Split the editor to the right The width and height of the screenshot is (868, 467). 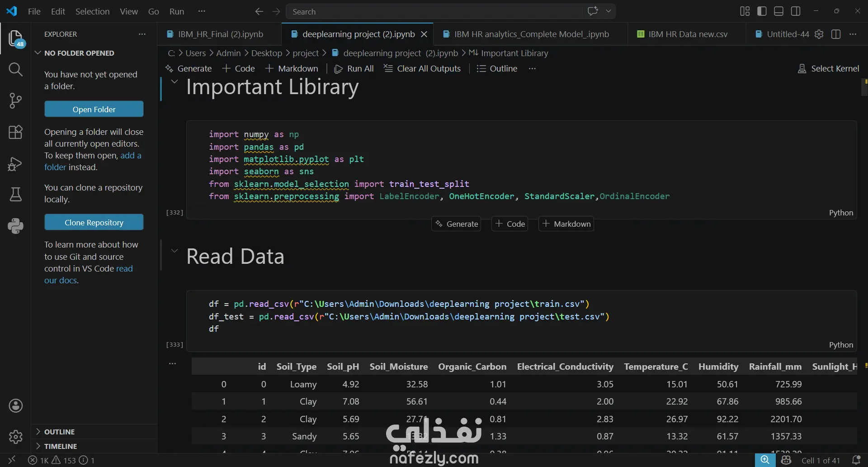[836, 34]
